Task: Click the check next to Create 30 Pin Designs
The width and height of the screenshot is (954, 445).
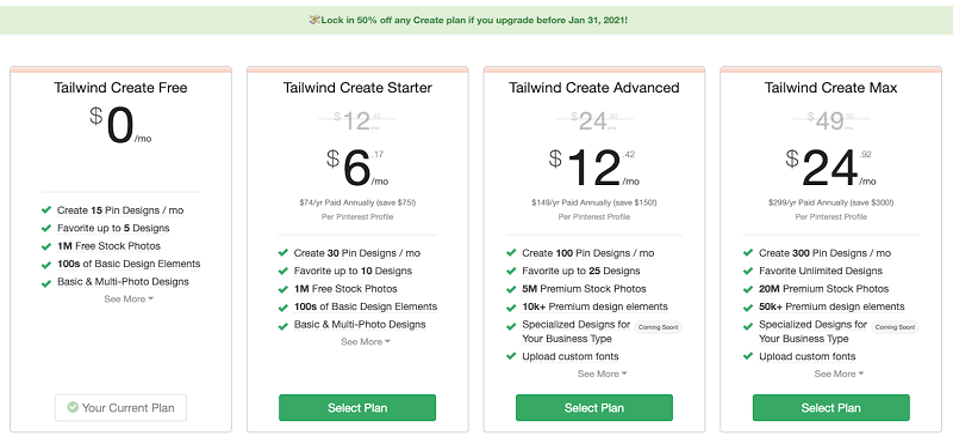Action: (283, 253)
